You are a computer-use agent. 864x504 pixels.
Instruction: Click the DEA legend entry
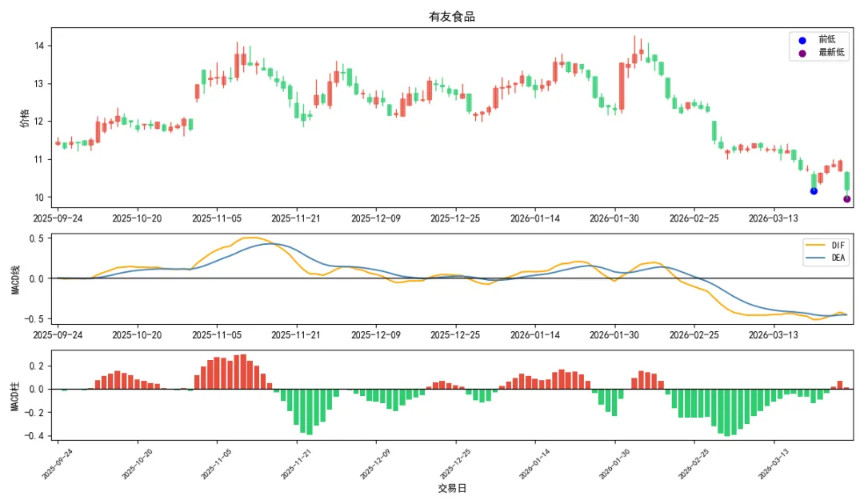pyautogui.click(x=824, y=258)
